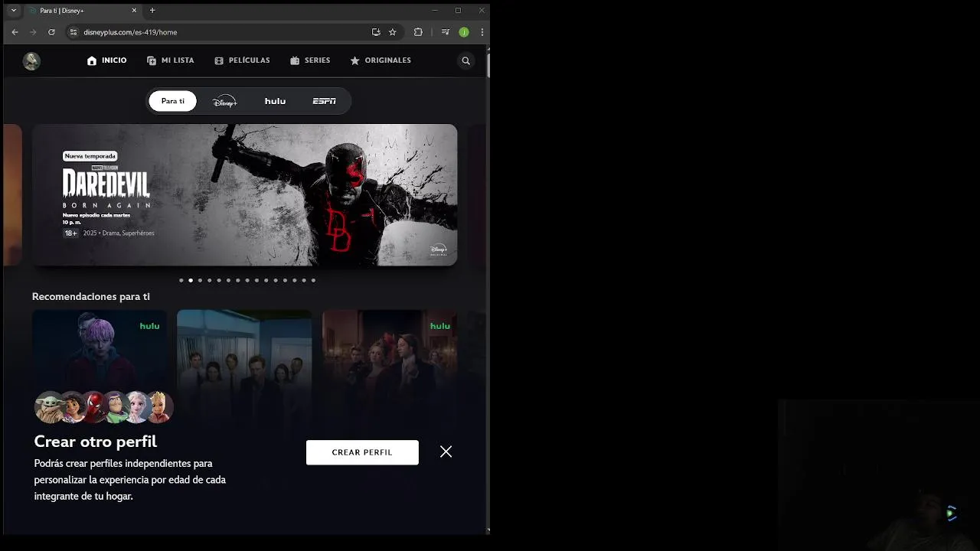Open the Daredevil Born Again banner

[245, 195]
